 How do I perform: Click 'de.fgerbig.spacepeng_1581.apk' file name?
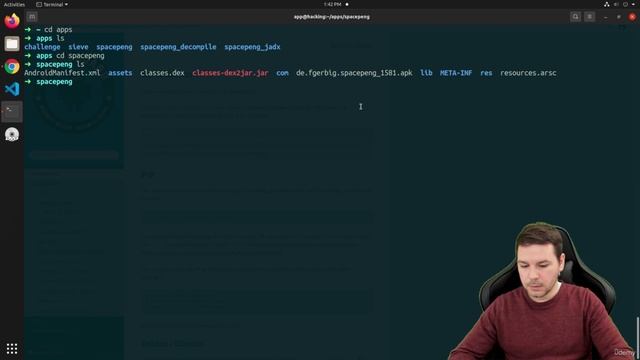[354, 73]
